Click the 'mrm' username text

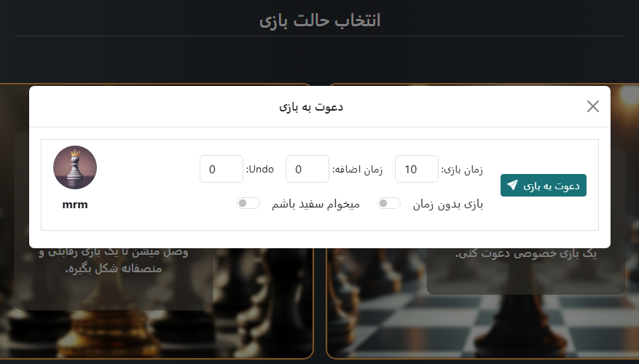click(75, 205)
